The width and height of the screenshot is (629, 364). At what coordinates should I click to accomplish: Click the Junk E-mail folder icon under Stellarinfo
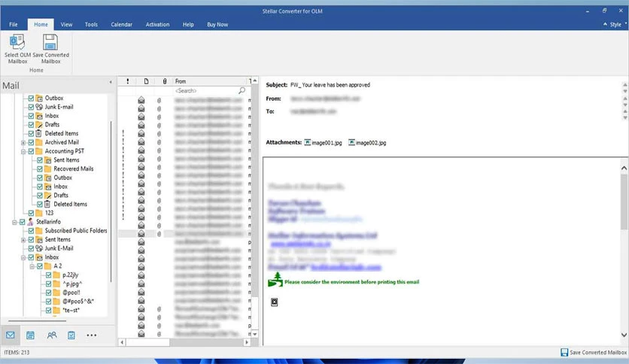[x=39, y=248]
